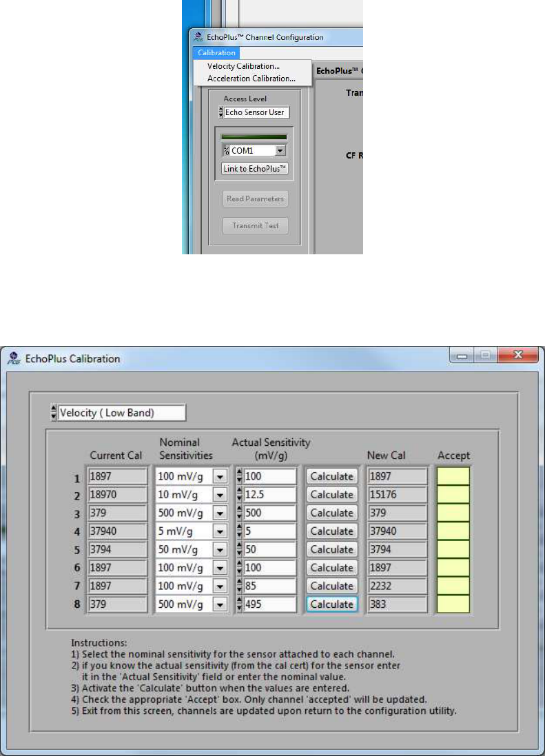
Task: Click channel 8 actual sensitivity field 495
Action: pos(270,604)
